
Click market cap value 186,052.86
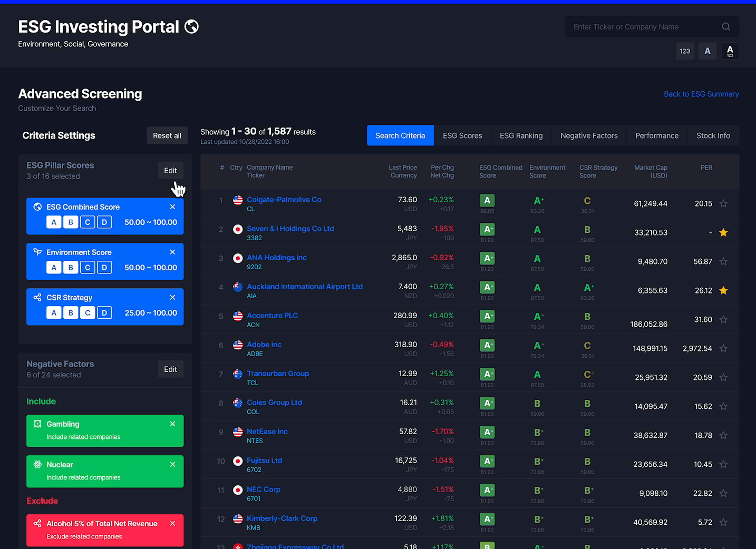tap(649, 324)
